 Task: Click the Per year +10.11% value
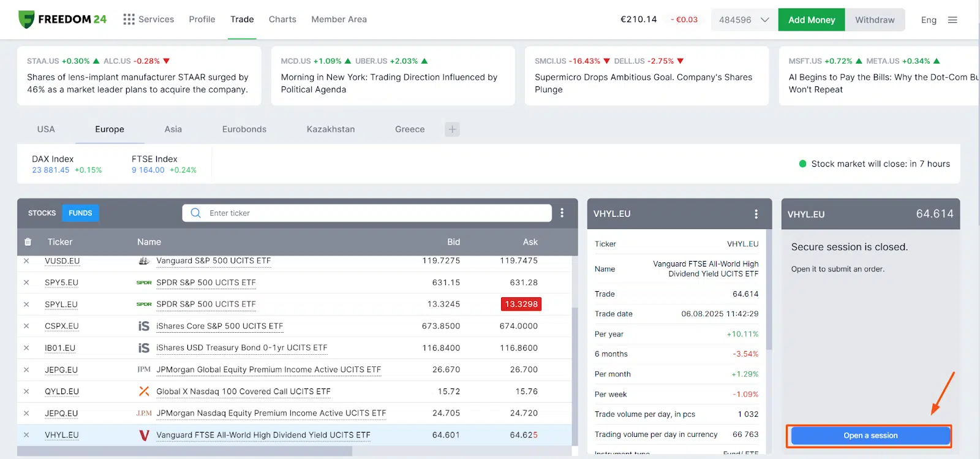[742, 334]
